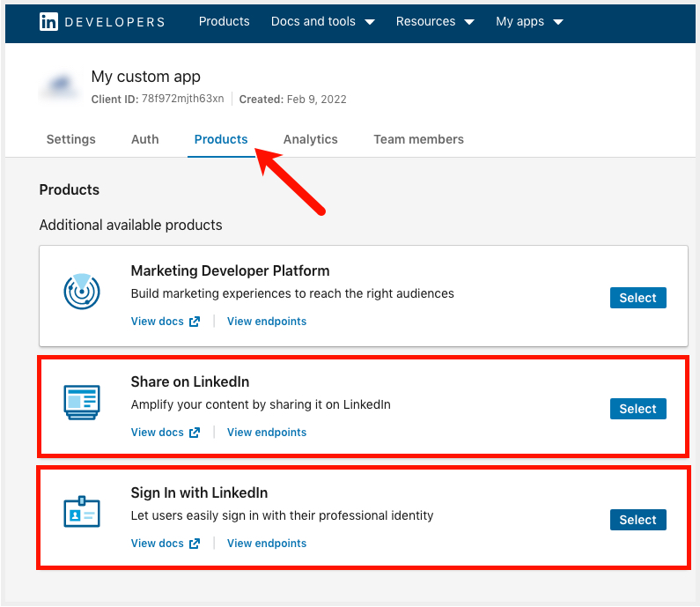Click the Client ID value 78f972mjth63xn
Screen dimensions: 700x607
click(x=183, y=99)
